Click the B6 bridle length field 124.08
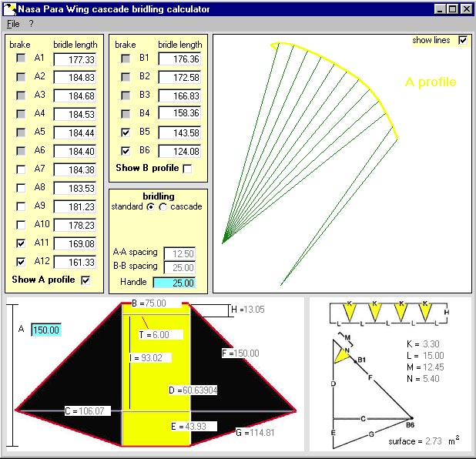The image size is (476, 459). point(179,151)
